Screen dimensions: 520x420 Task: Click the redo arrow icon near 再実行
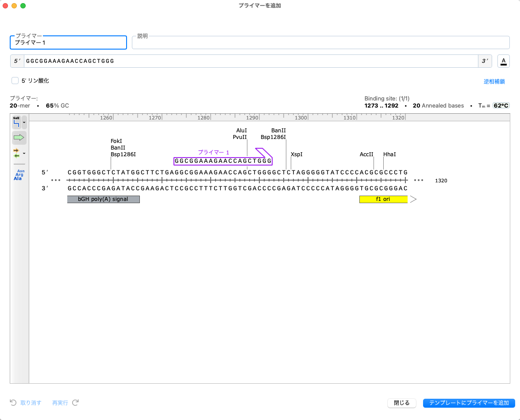[x=75, y=403]
